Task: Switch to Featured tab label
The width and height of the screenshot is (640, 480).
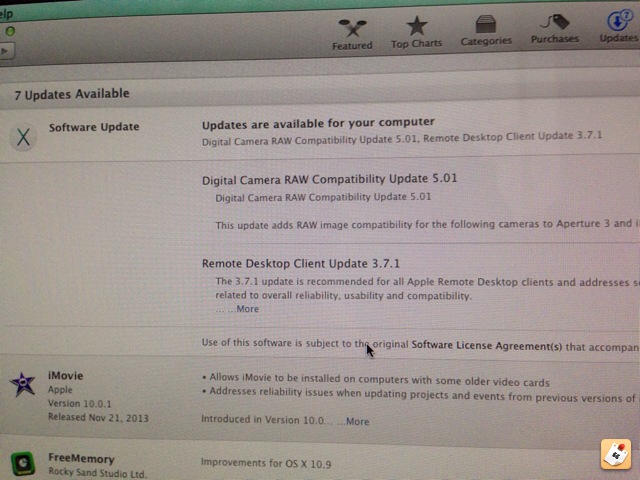Action: point(352,45)
